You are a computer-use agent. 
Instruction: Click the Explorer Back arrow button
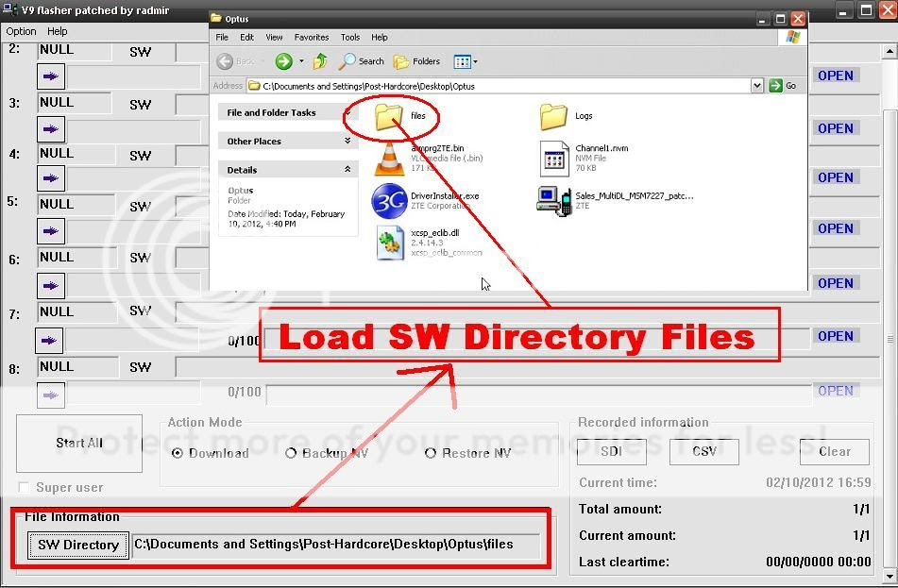[x=225, y=61]
